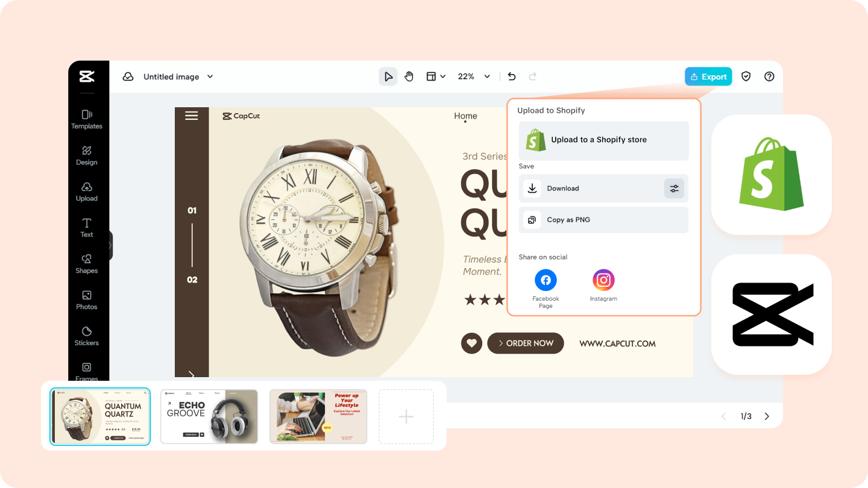Click the heart icon on canvas
Image resolution: width=868 pixels, height=488 pixels.
471,343
